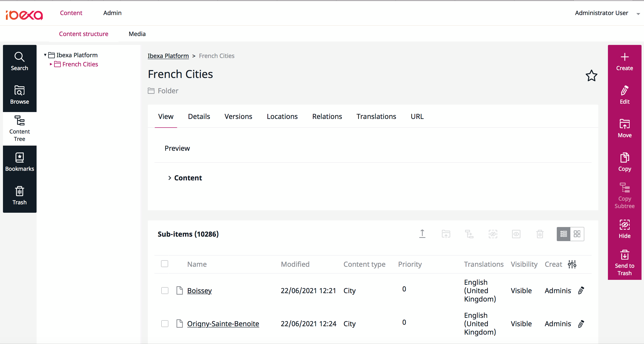This screenshot has height=344, width=644.
Task: Bookmark French Cities with the star icon
Action: click(591, 76)
